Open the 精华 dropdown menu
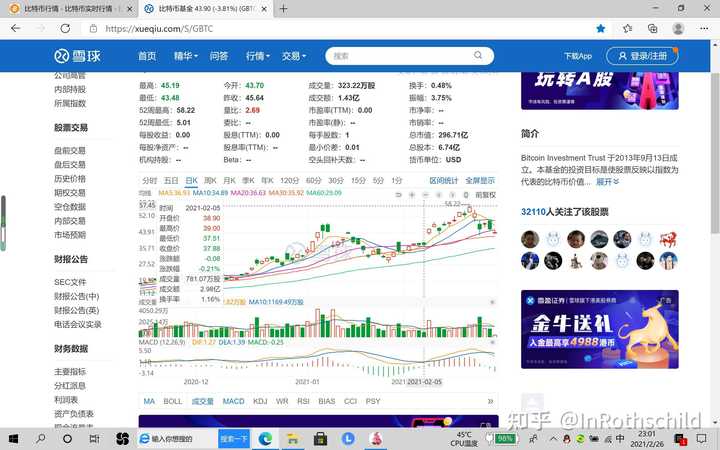Viewport: 720px width, 450px height. click(186, 56)
